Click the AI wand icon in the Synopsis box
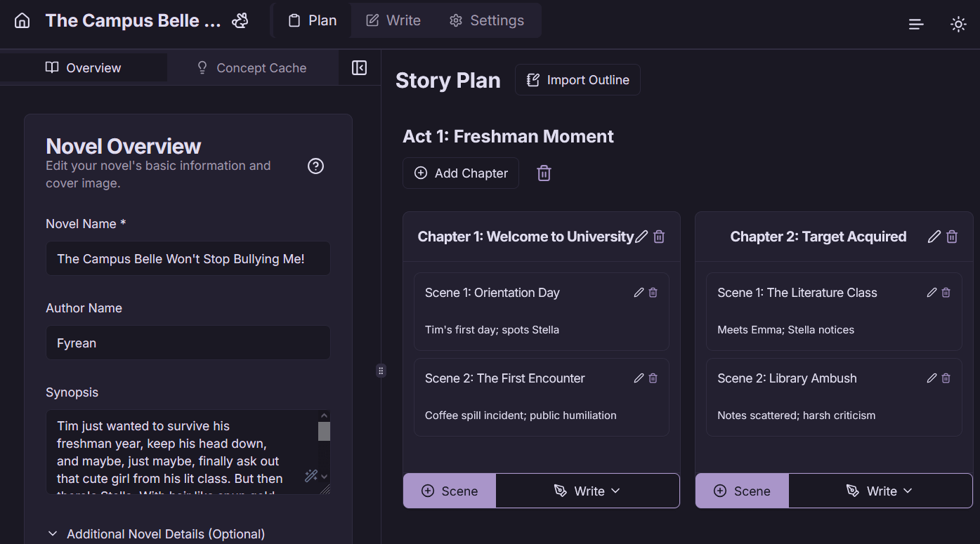The height and width of the screenshot is (544, 980). (x=311, y=475)
